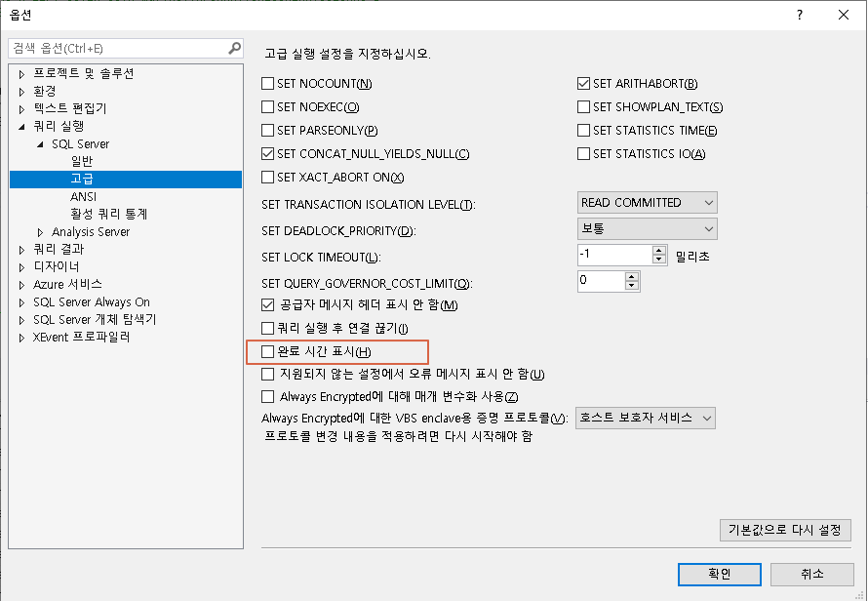Increase SET LOCK TIMEOUT with up arrow
The height and width of the screenshot is (601, 868).
[x=658, y=251]
